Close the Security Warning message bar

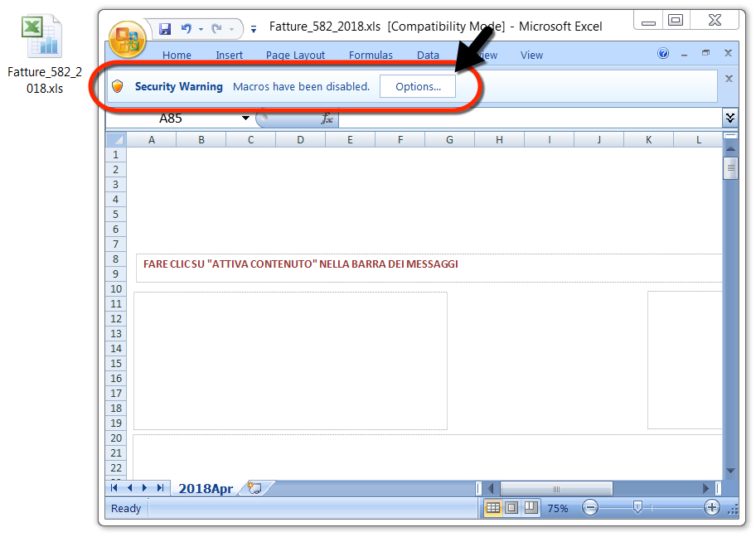click(x=729, y=79)
